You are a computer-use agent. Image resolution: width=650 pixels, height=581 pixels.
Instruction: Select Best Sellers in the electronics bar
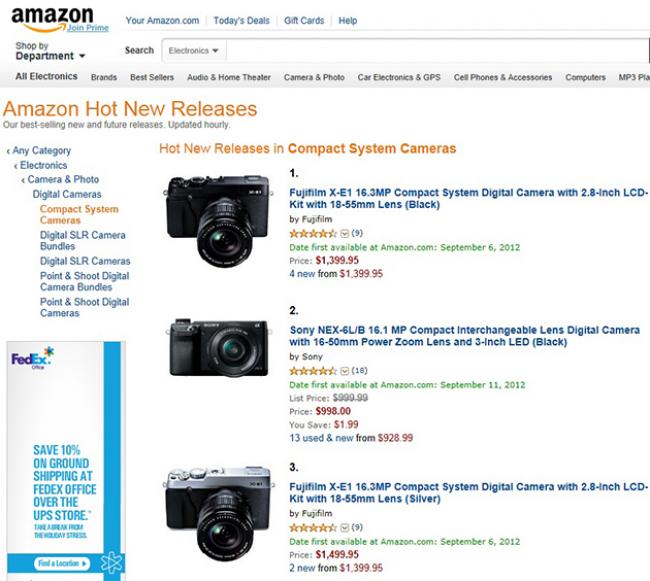(x=152, y=77)
